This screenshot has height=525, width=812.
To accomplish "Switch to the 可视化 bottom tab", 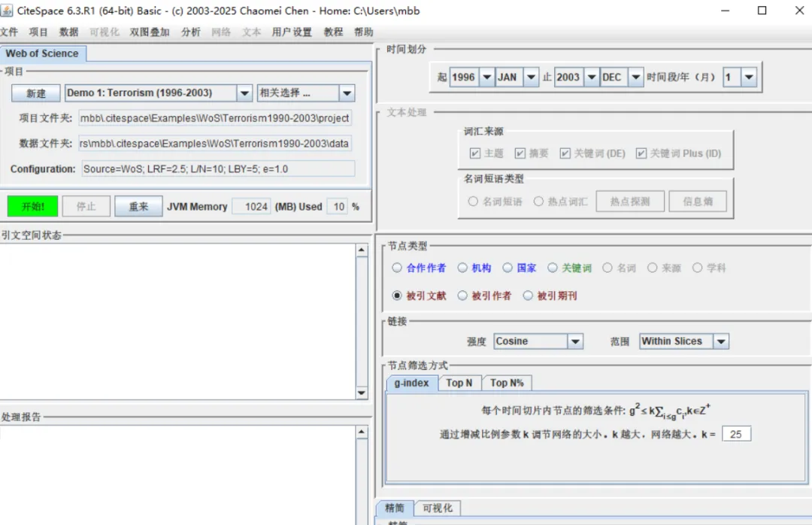I will tap(438, 508).
